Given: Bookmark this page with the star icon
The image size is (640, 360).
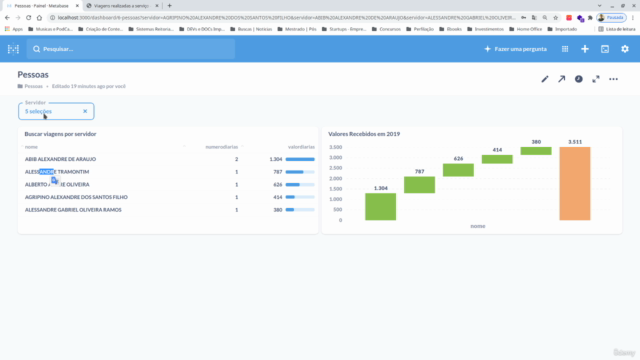Looking at the screenshot, I should point(556,18).
